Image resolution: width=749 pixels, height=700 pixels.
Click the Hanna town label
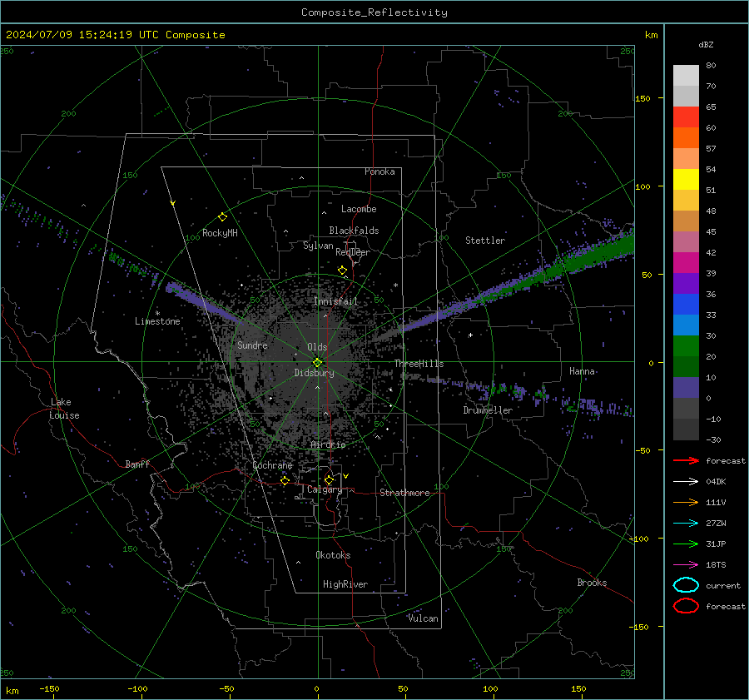point(582,371)
